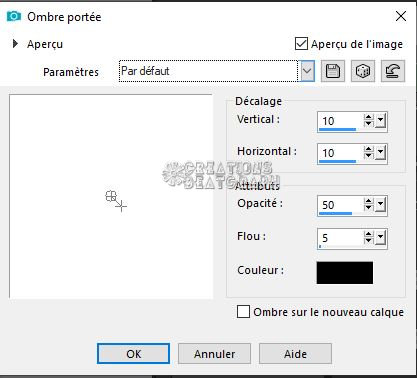The height and width of the screenshot is (378, 417).
Task: Click the save preset floppy disk icon
Action: (332, 71)
